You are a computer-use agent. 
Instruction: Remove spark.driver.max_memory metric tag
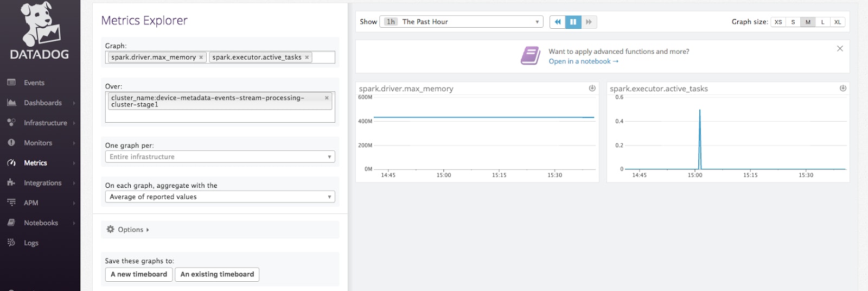tap(201, 58)
